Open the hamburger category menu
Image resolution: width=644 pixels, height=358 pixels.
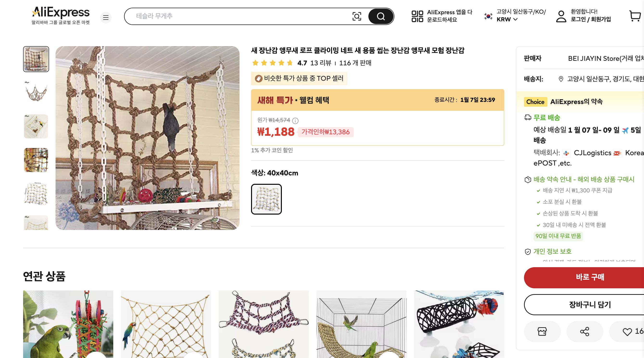pos(106,18)
